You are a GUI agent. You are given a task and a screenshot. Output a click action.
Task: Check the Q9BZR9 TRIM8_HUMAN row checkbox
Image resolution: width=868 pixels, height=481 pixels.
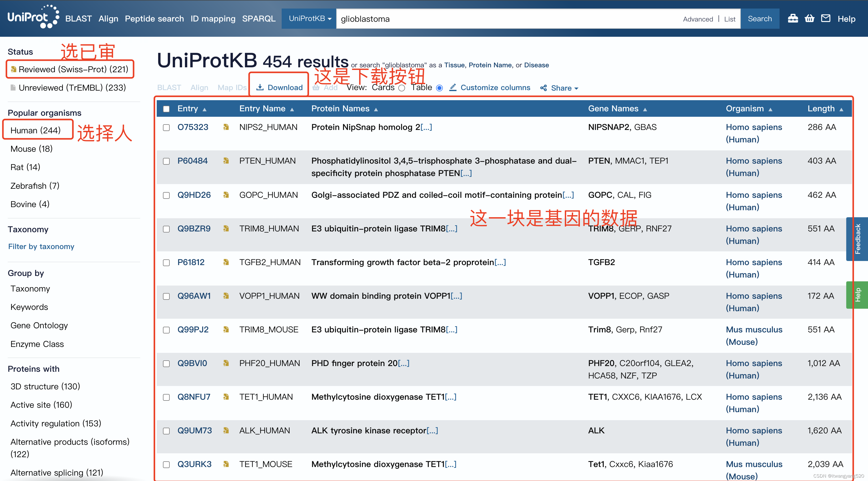coord(166,229)
